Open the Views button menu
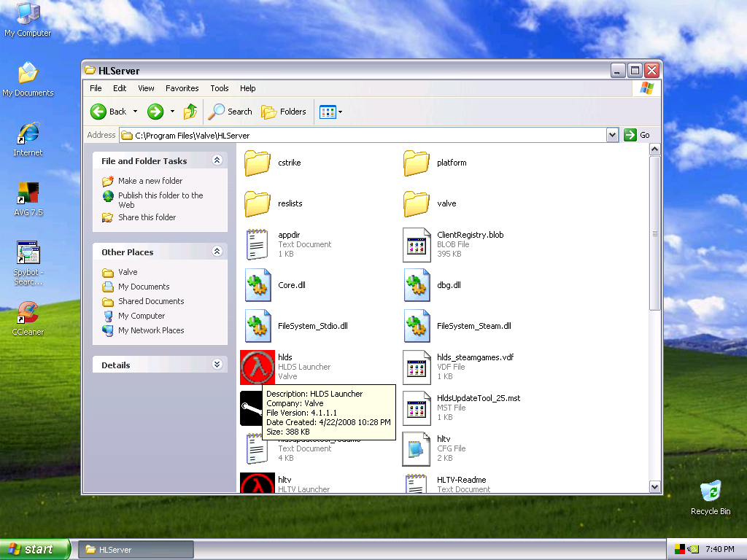The height and width of the screenshot is (560, 747). (330, 112)
